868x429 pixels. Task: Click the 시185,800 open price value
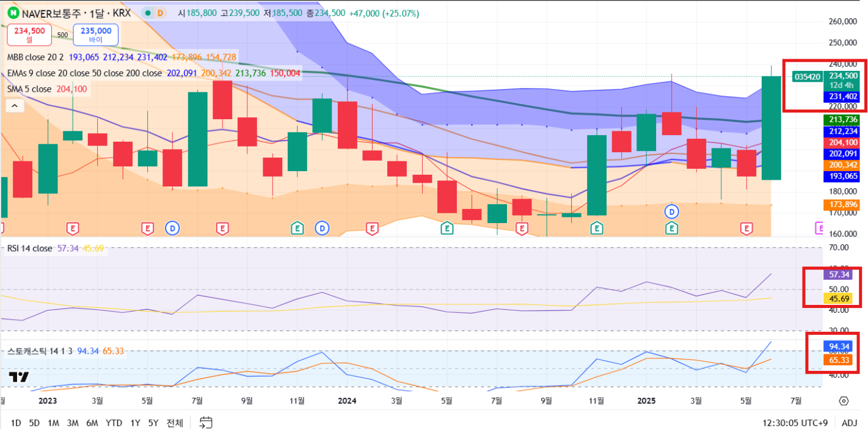[197, 13]
